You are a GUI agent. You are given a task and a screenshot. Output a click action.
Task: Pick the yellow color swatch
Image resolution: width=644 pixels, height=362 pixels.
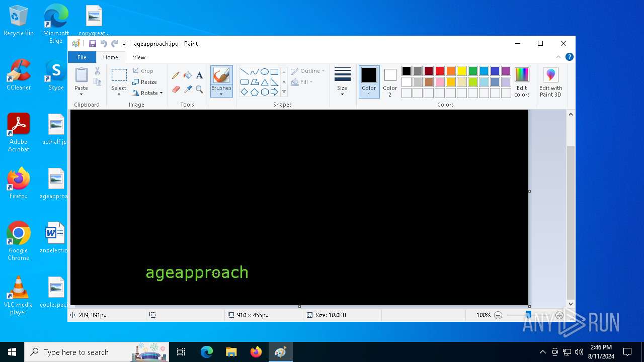462,71
